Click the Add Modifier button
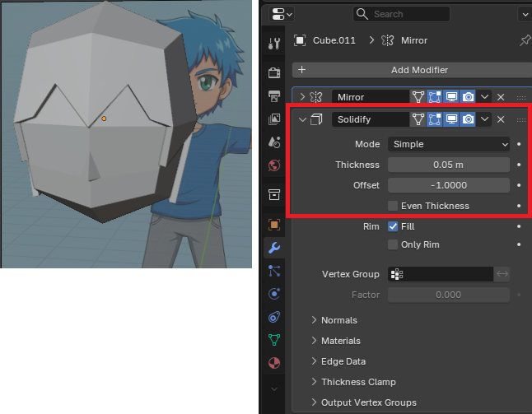The image size is (532, 414). coord(409,71)
